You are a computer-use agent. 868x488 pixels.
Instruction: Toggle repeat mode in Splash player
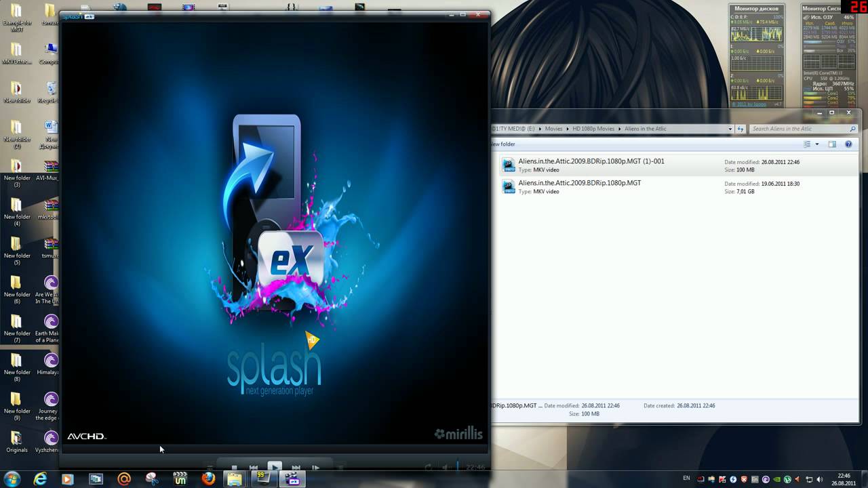[428, 467]
